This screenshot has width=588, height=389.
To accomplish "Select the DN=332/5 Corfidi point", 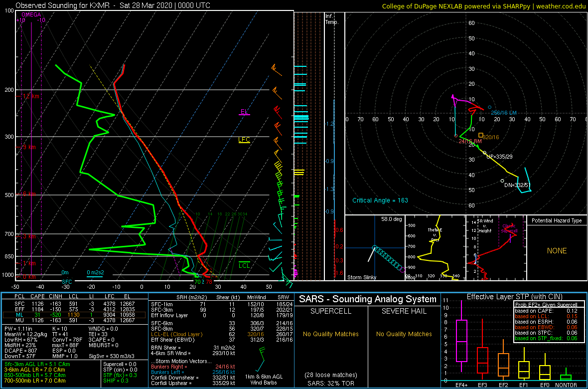I will click(x=502, y=181).
